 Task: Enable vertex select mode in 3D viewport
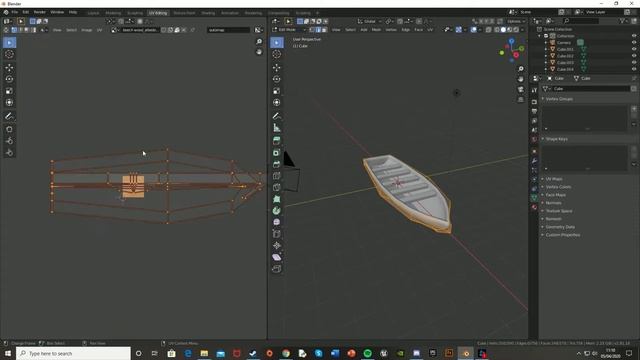tap(312, 30)
